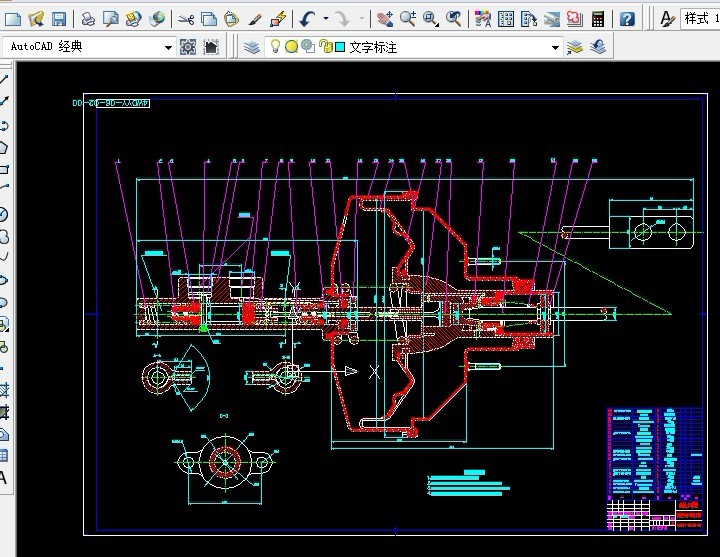Screen dimensions: 720x557
Task: Click the cyan layer color swatch
Action: [340, 47]
